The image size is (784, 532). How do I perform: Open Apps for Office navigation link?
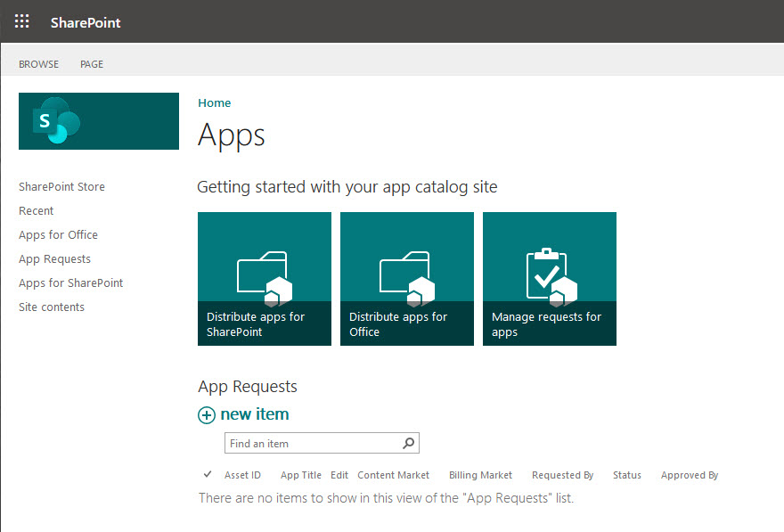coord(58,234)
